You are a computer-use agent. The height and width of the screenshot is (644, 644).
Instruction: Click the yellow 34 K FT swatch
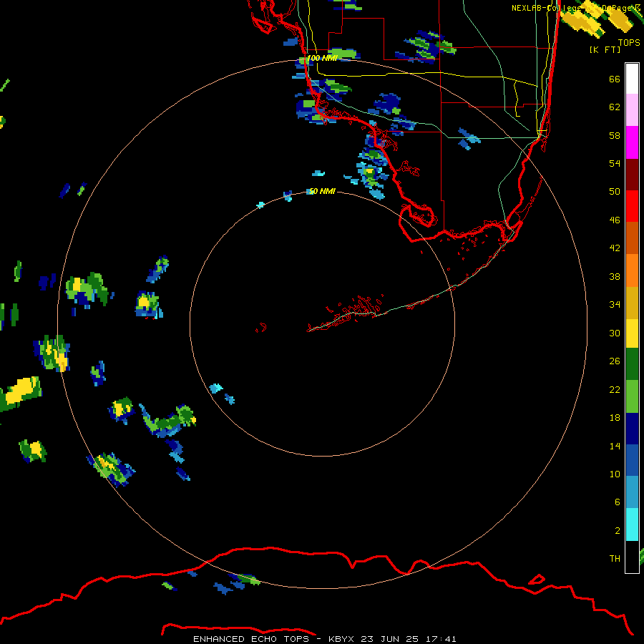point(632,333)
